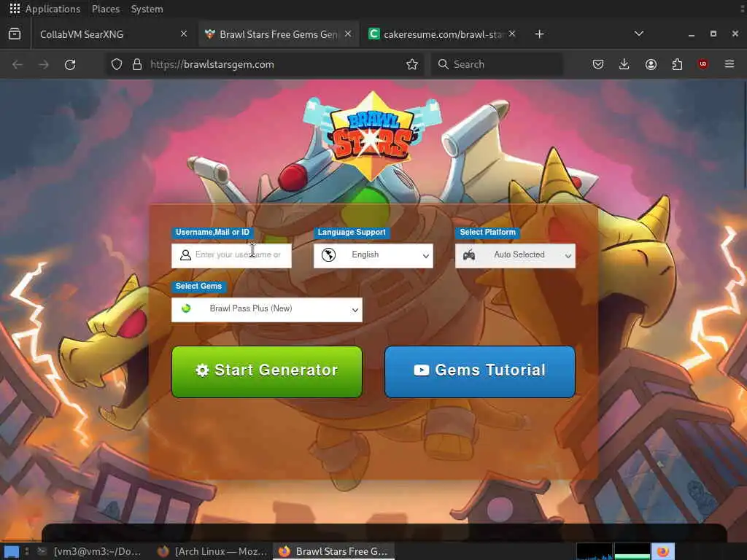Click the Start Generator button

pos(267,372)
